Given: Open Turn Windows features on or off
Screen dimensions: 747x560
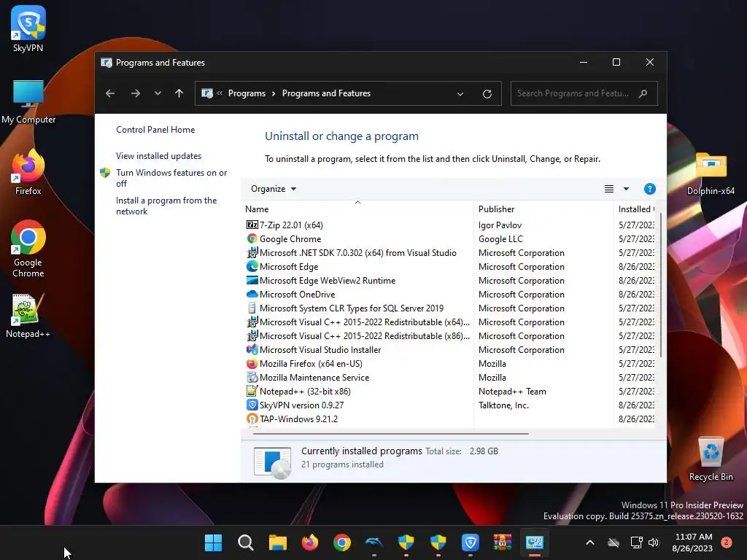Looking at the screenshot, I should (x=171, y=178).
